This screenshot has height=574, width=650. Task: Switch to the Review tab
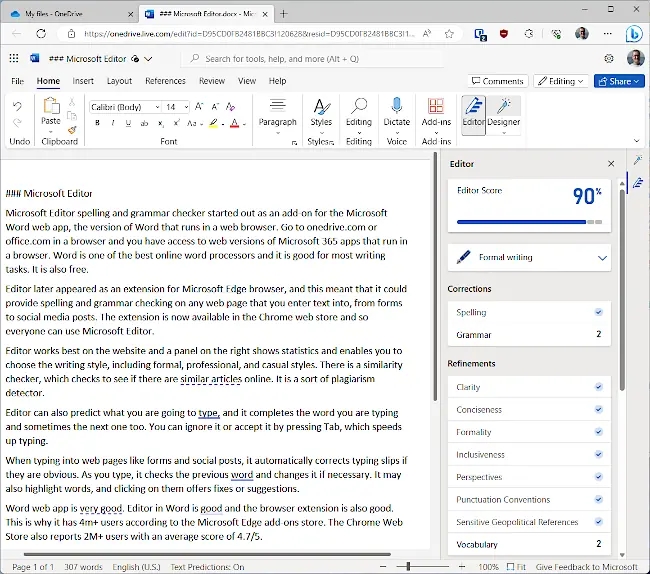(212, 81)
